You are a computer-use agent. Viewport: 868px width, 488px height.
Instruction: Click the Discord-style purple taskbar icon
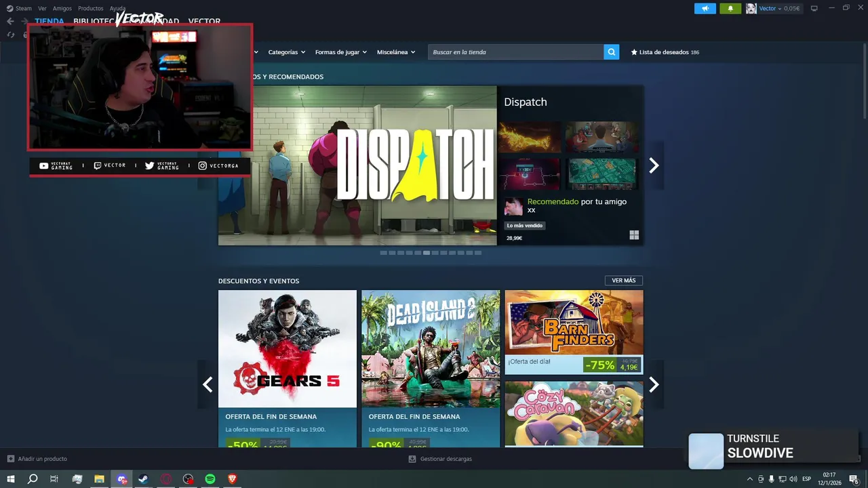click(x=121, y=479)
